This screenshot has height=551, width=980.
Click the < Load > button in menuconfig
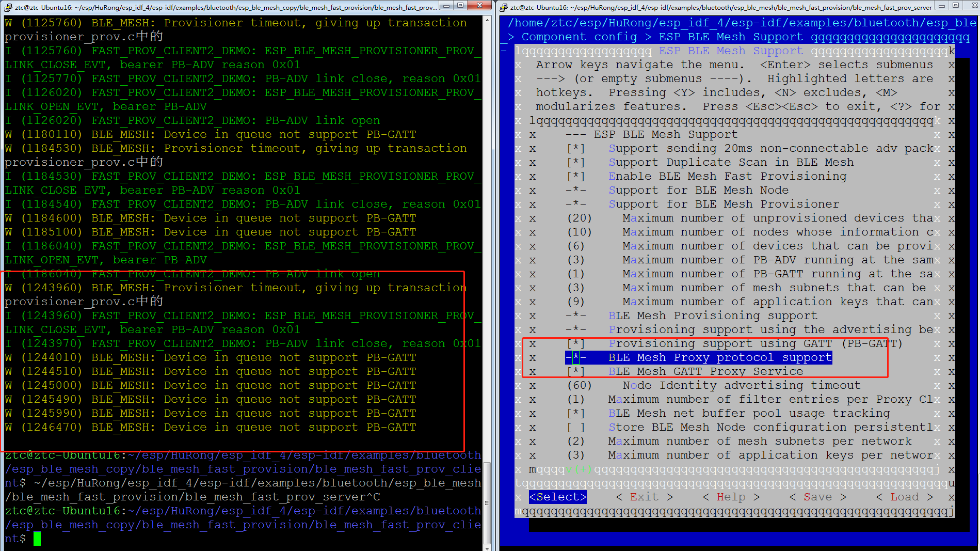(905, 497)
